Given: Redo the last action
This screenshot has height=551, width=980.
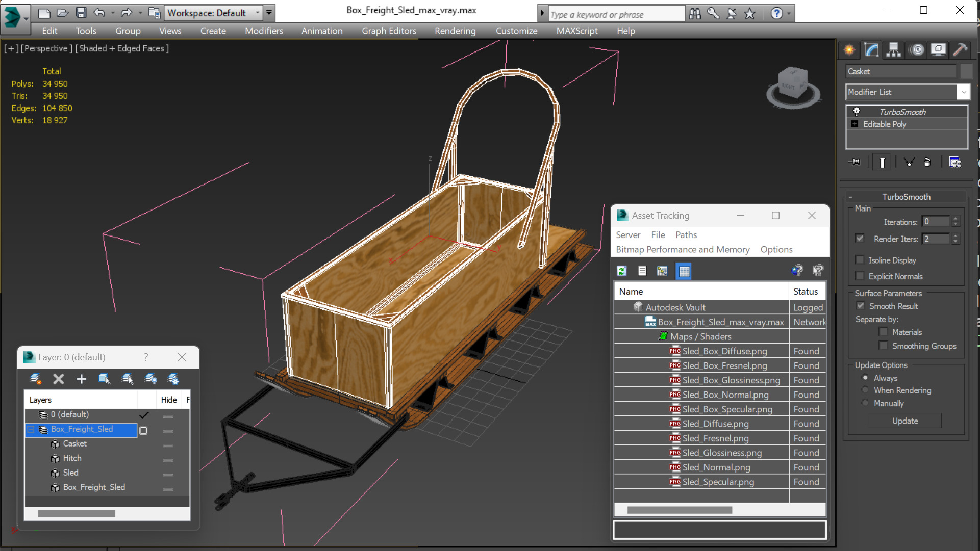Looking at the screenshot, I should click(x=127, y=13).
